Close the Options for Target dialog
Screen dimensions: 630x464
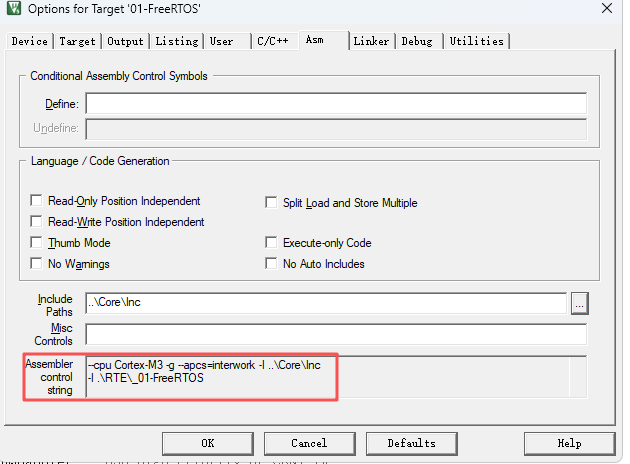coord(607,8)
